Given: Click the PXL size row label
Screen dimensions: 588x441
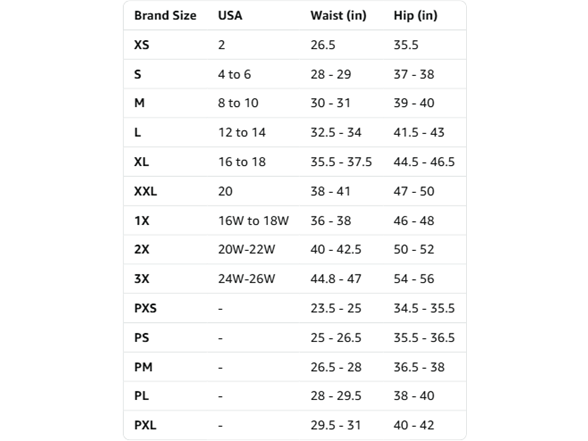Looking at the screenshot, I should pyautogui.click(x=146, y=425).
